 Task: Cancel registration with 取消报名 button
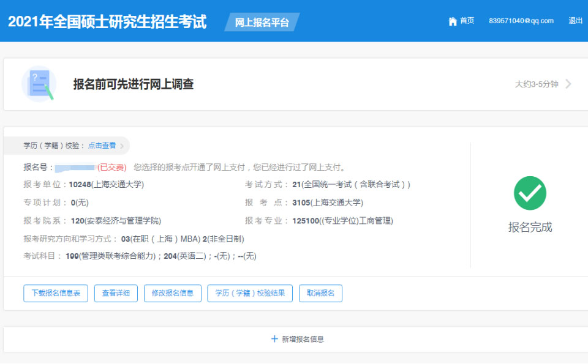point(320,294)
